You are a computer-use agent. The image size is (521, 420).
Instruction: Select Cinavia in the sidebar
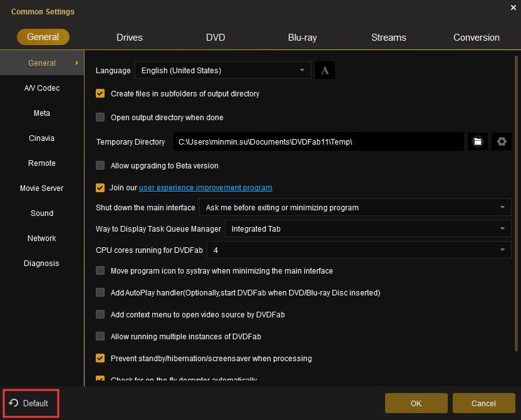click(42, 138)
